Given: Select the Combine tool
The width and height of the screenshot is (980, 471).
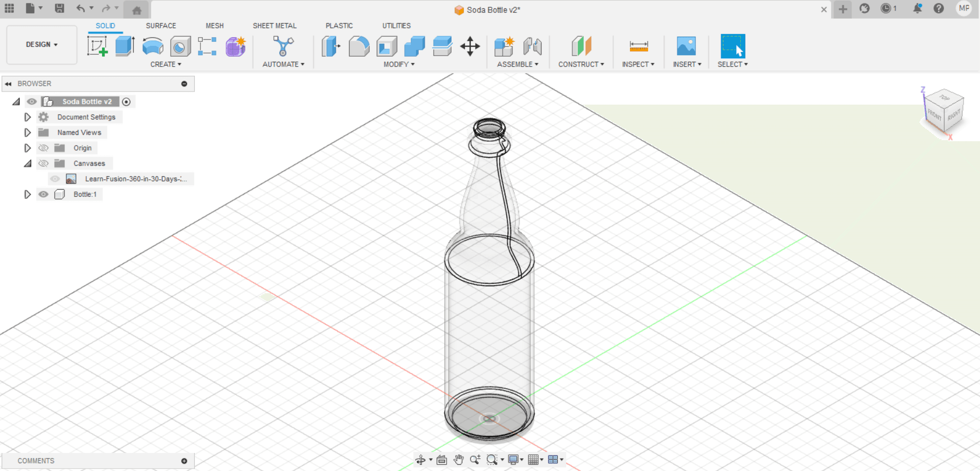Looking at the screenshot, I should pos(414,46).
